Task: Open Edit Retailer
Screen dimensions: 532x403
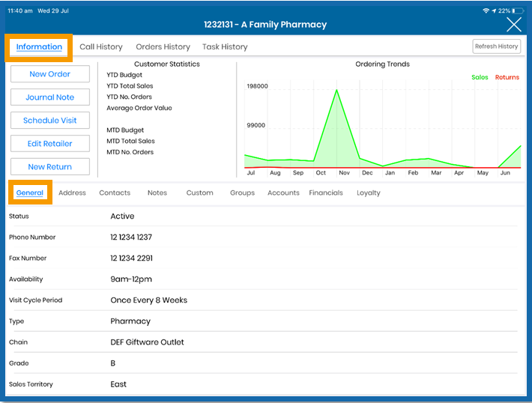Action: (x=50, y=144)
